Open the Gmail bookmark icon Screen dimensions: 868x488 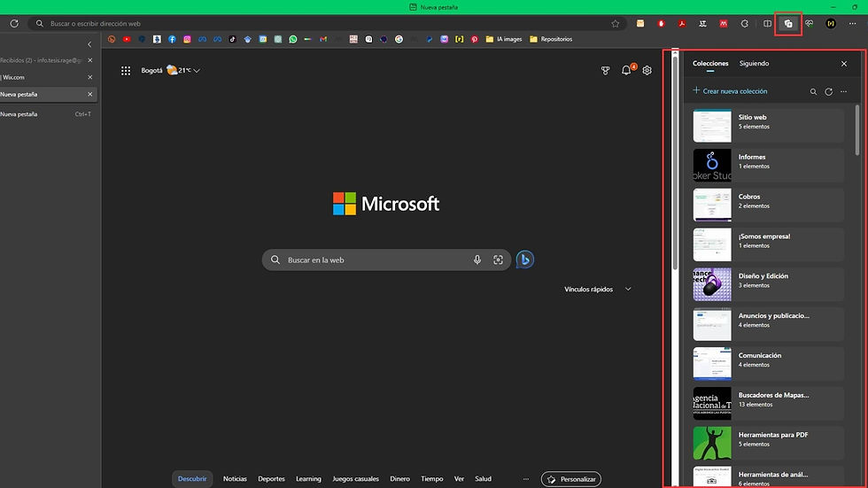click(x=323, y=39)
